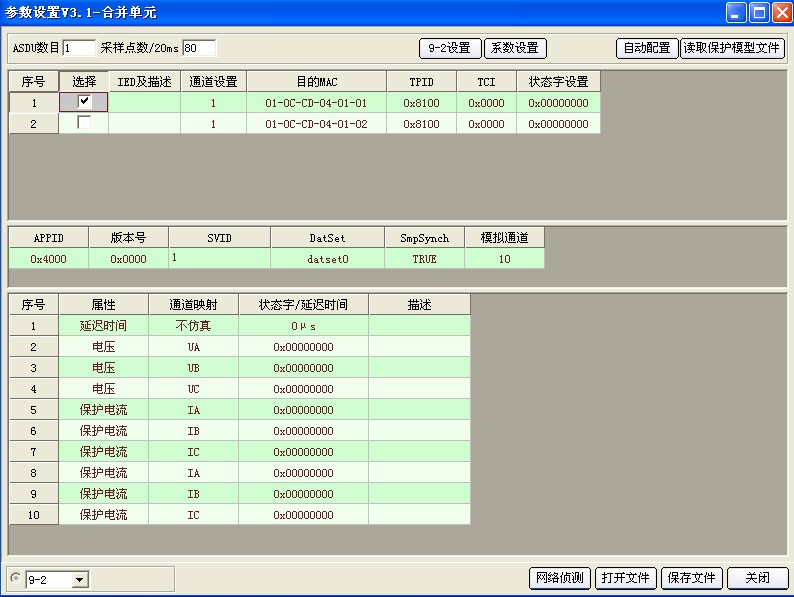Click the 状态字设置 column header

click(558, 81)
